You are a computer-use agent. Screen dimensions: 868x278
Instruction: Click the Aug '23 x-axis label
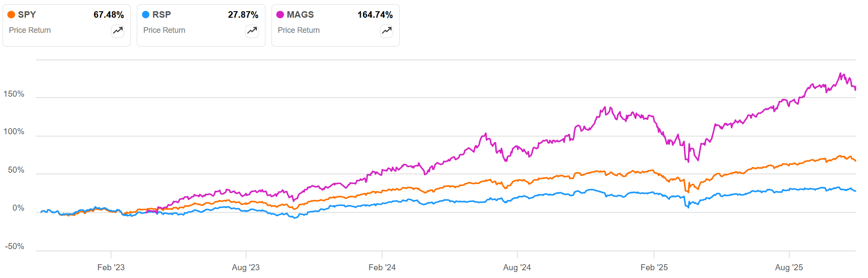point(246,267)
